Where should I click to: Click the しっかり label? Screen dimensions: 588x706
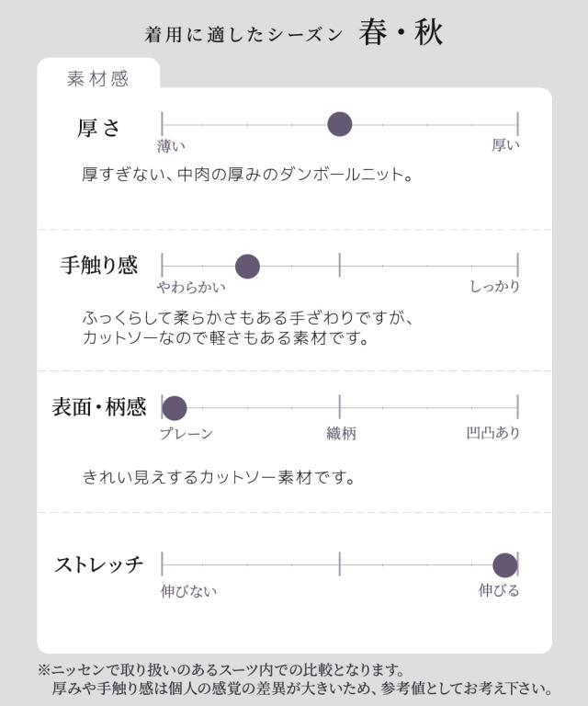[494, 287]
